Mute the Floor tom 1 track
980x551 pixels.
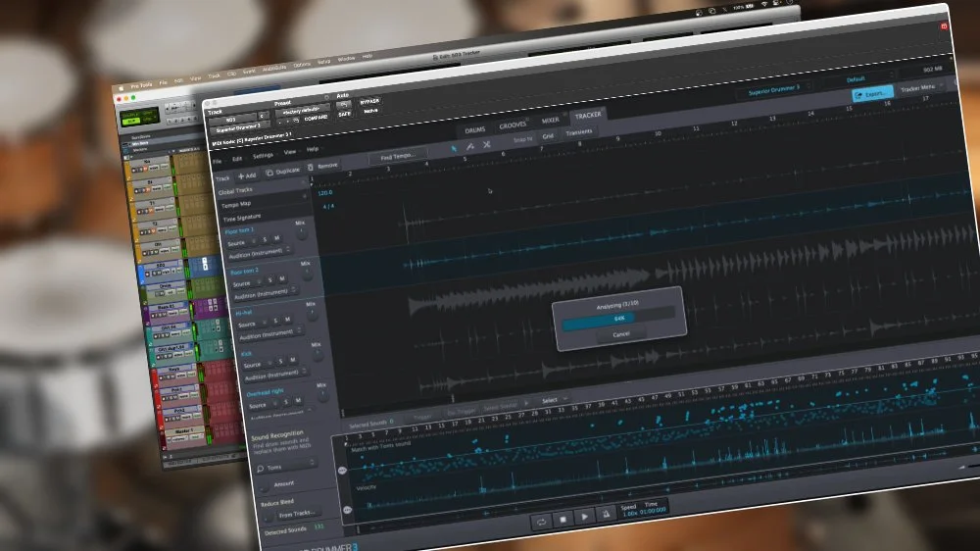click(276, 238)
